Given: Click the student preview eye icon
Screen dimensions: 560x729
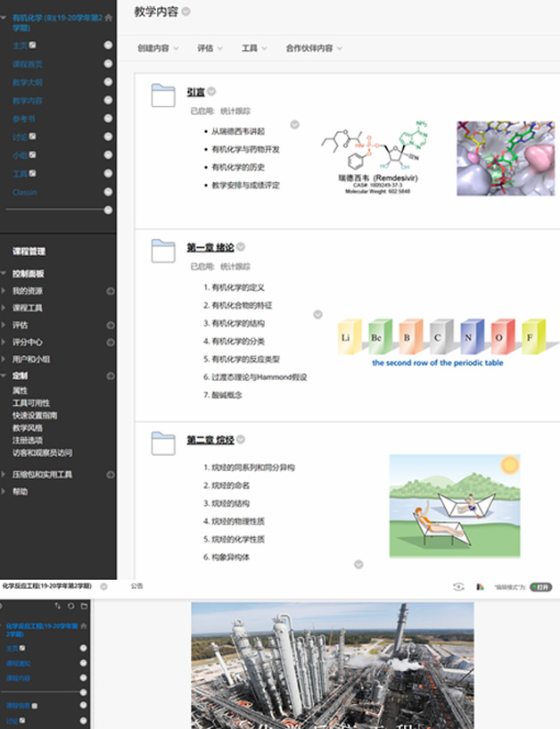Looking at the screenshot, I should click(458, 586).
